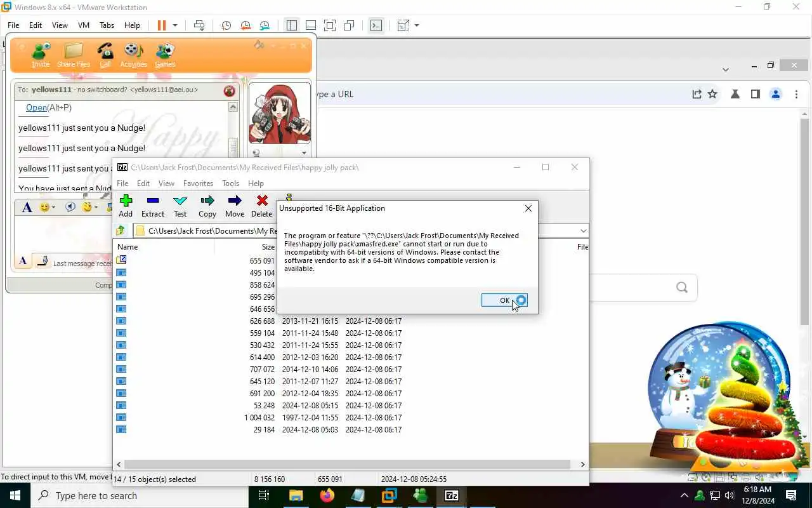The width and height of the screenshot is (812, 508).
Task: Open the wink picker dropdown in chat
Action: tap(96, 208)
